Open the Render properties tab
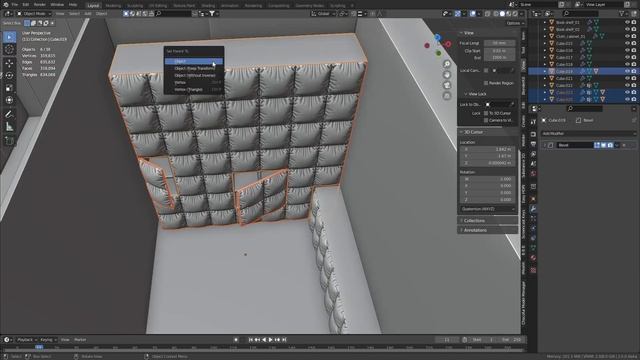Image resolution: width=640 pixels, height=360 pixels. tap(533, 134)
